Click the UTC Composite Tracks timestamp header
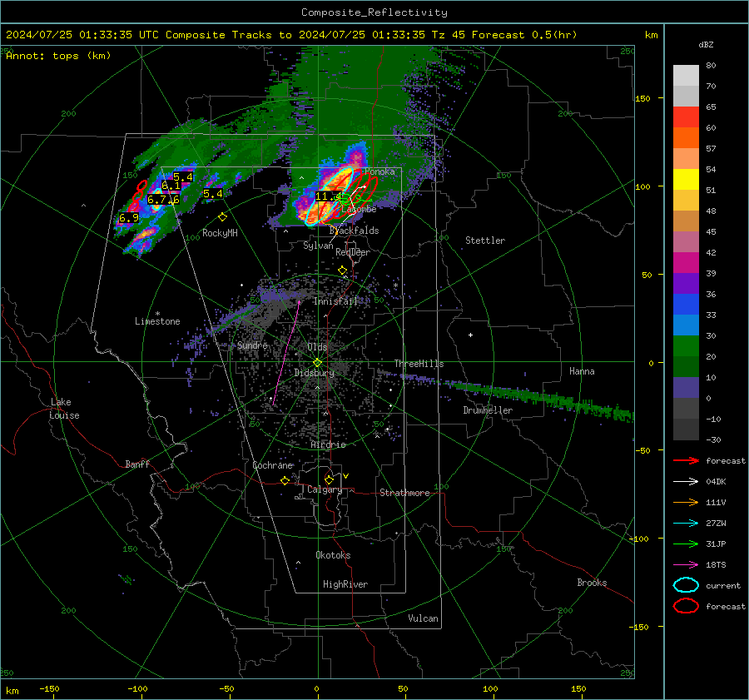The height and width of the screenshot is (700, 749). coord(291,35)
